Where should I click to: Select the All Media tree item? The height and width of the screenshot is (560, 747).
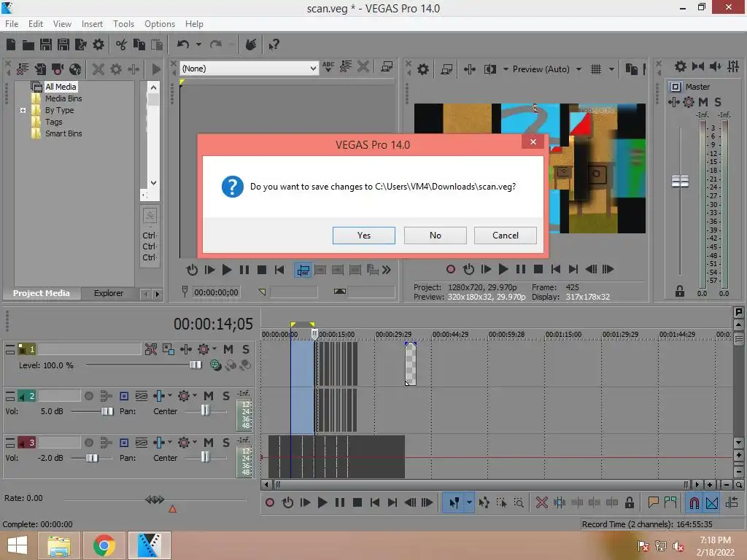(x=61, y=87)
